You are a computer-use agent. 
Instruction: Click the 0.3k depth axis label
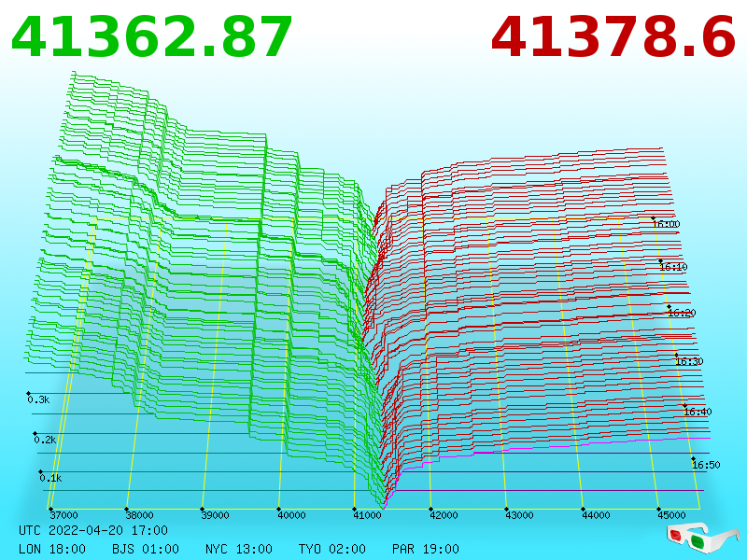pos(38,400)
